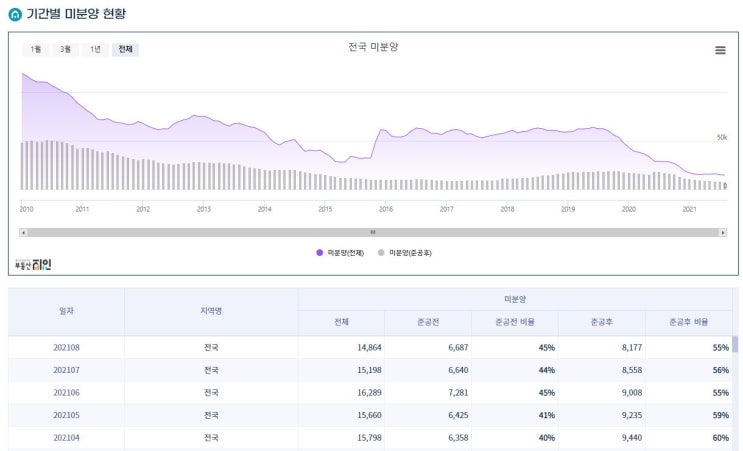The image size is (743, 451).
Task: Select the 202107 date cell
Action: click(66, 370)
